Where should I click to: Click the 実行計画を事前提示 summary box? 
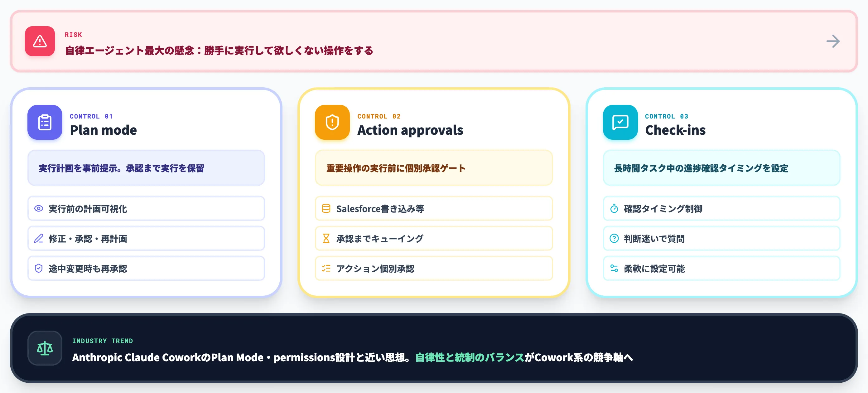tap(146, 168)
